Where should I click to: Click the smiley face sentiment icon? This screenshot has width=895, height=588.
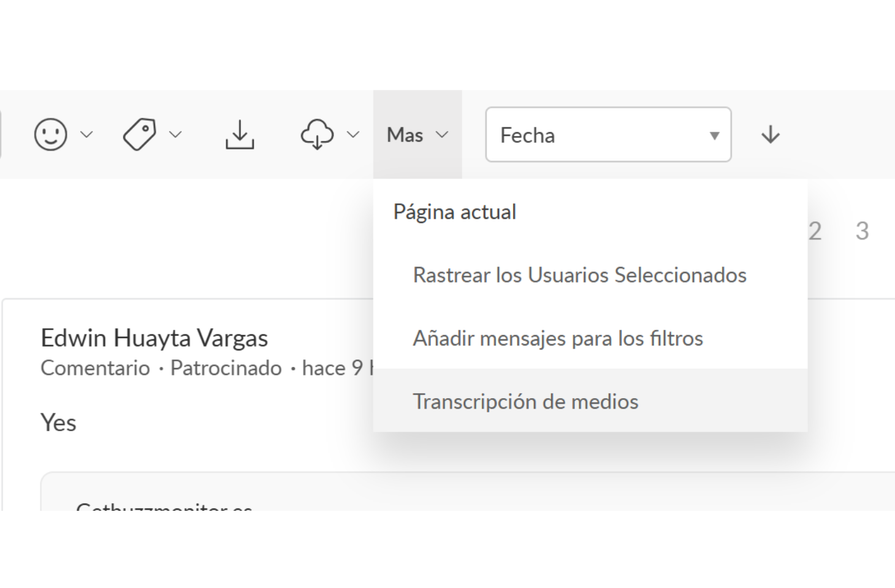click(x=50, y=134)
